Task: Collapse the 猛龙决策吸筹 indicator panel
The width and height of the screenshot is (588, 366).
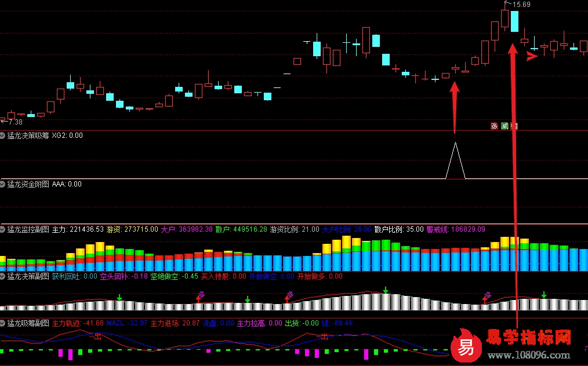Action: (3, 136)
